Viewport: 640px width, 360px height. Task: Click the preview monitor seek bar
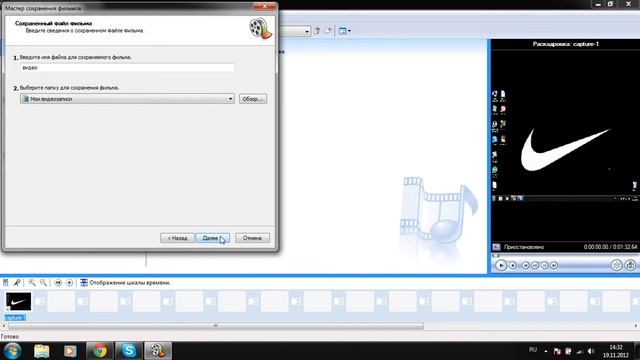pyautogui.click(x=565, y=256)
